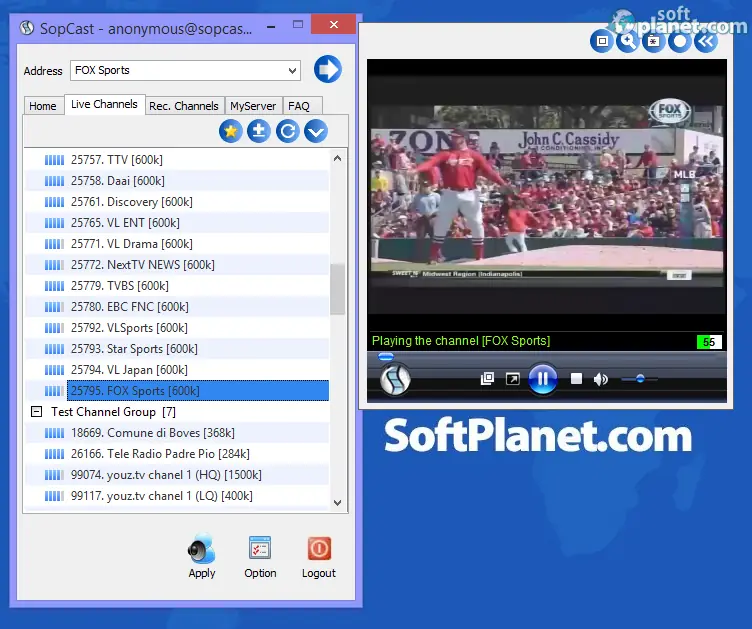The height and width of the screenshot is (629, 752).
Task: Select channel 25772. NextTV NEWS [600k]
Action: click(177, 265)
